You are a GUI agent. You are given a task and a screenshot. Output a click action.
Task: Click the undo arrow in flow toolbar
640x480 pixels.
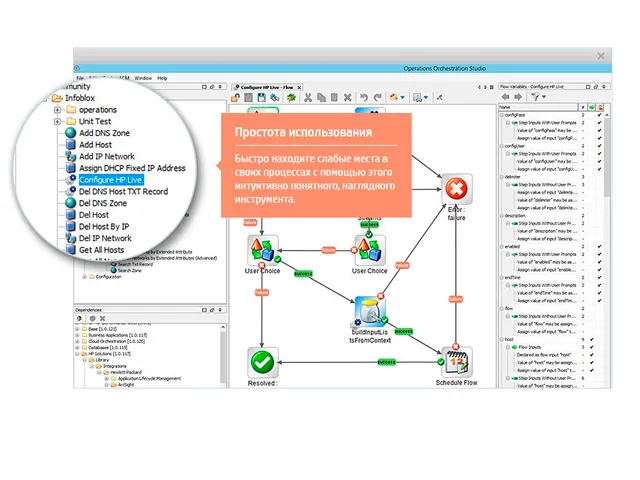(x=364, y=97)
